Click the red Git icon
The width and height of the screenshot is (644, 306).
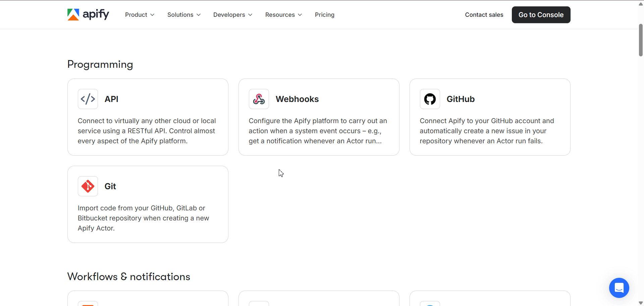88,186
